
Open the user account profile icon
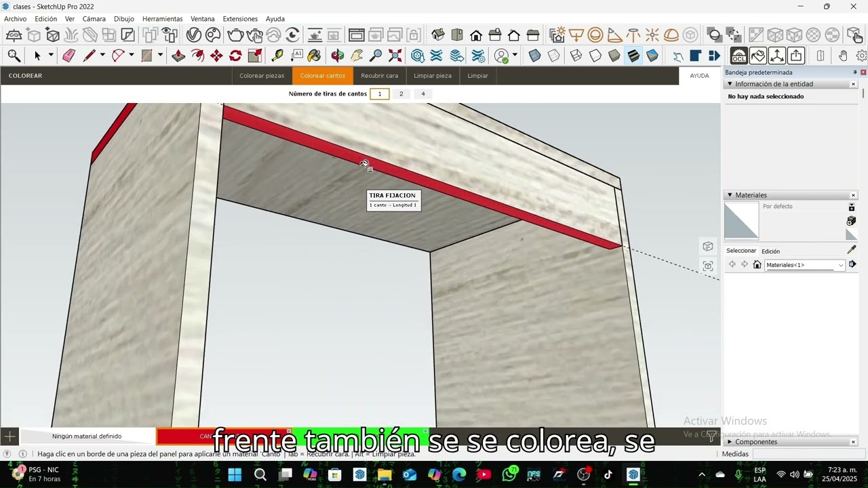[502, 56]
